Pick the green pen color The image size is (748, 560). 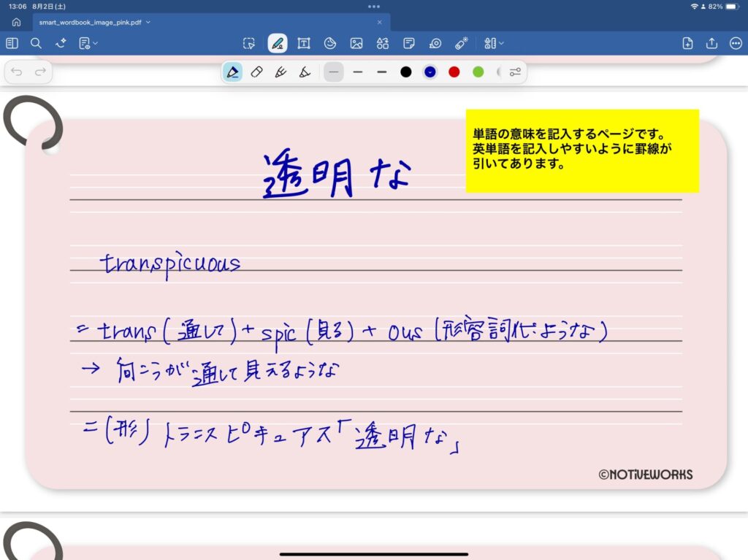(x=478, y=72)
